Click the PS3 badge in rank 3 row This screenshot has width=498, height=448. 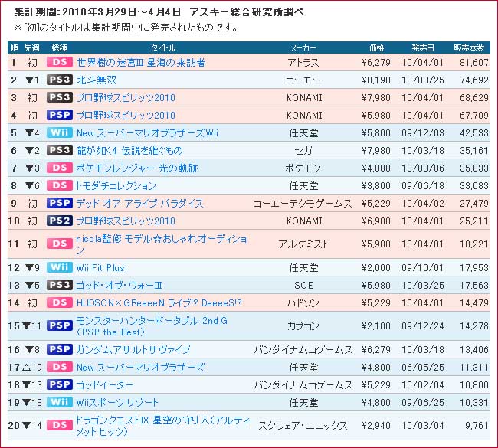click(x=60, y=97)
